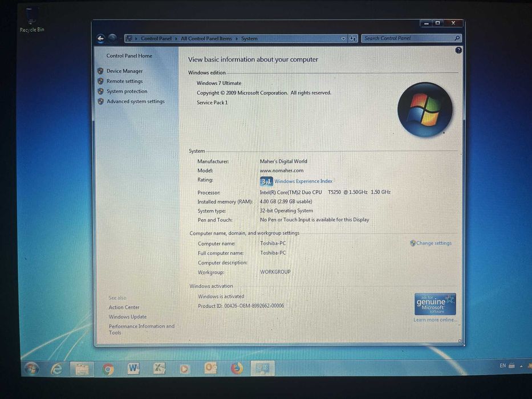Click 'Windows is activated' text
This screenshot has height=399, width=532.
click(x=221, y=296)
